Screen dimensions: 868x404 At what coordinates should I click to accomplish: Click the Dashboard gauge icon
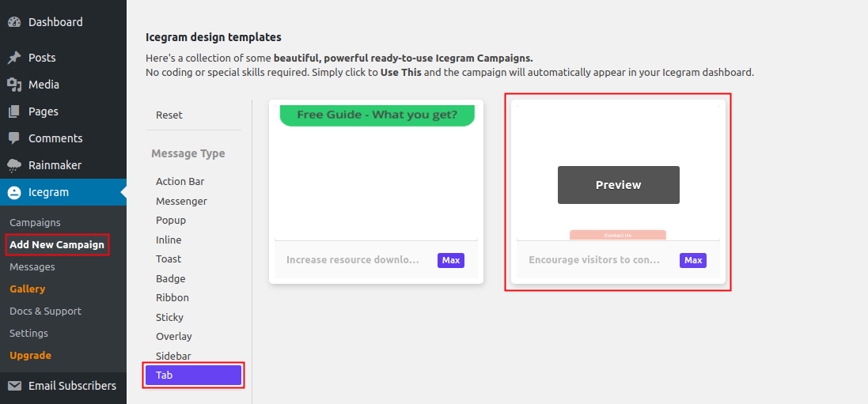14,22
